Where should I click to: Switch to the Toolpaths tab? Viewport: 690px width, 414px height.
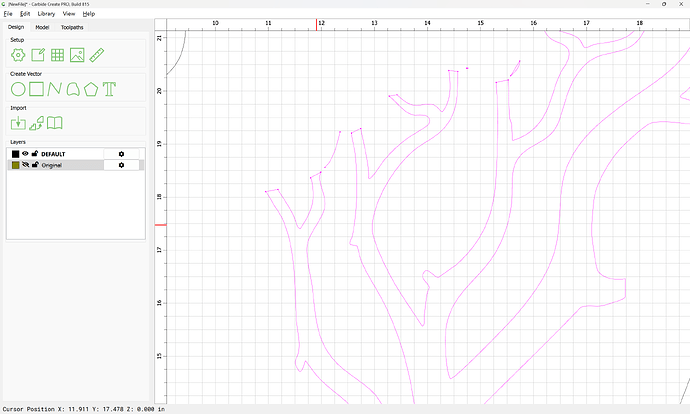click(72, 27)
